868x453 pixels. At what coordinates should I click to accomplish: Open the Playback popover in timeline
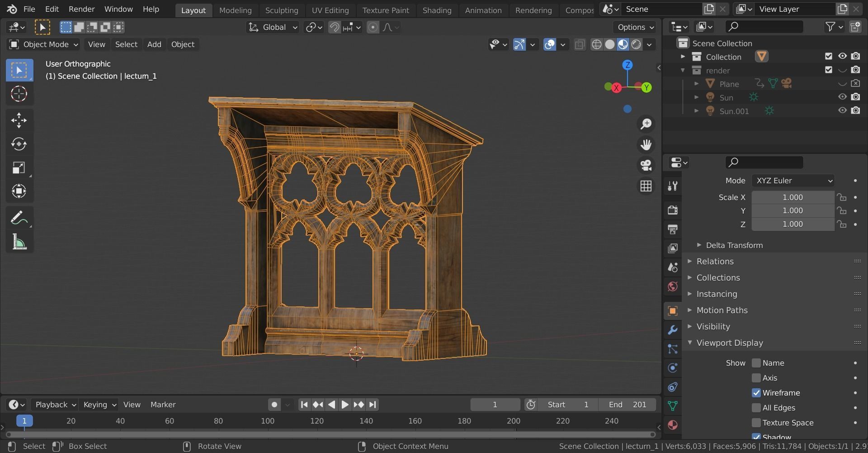point(56,405)
